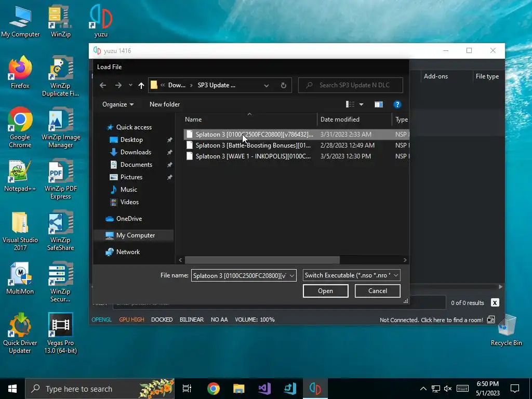532x399 pixels.
Task: Click the Search SP3 Update N DLC field
Action: (x=351, y=85)
